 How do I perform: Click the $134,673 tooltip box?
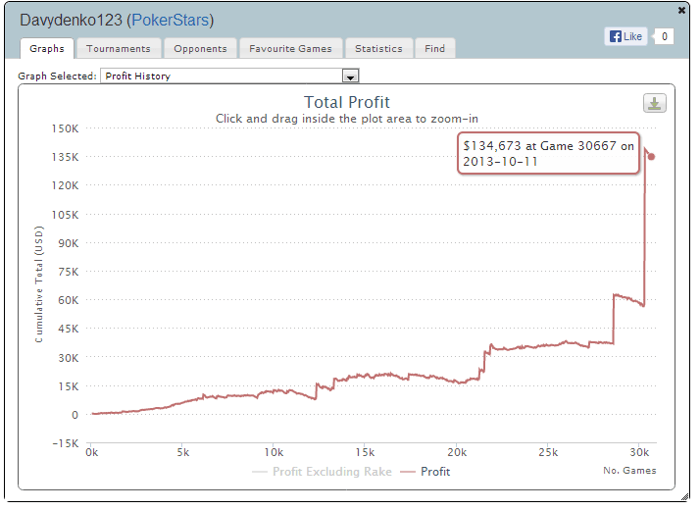click(x=548, y=153)
